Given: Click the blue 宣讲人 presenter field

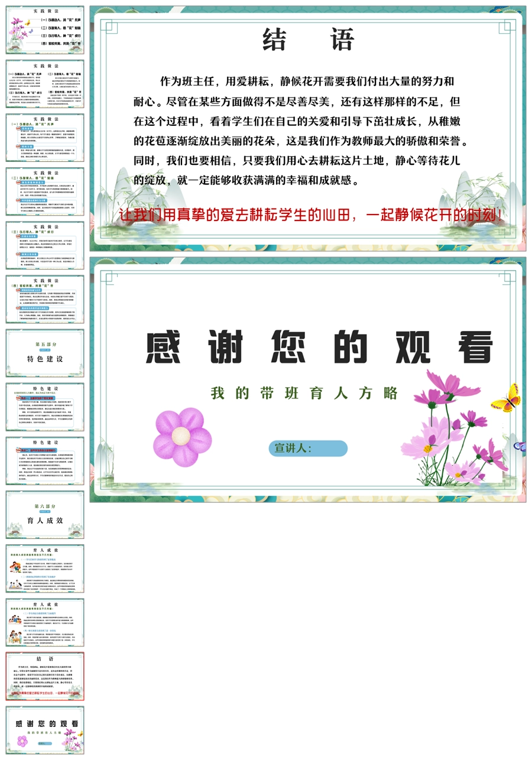Looking at the screenshot, I should click(x=308, y=449).
